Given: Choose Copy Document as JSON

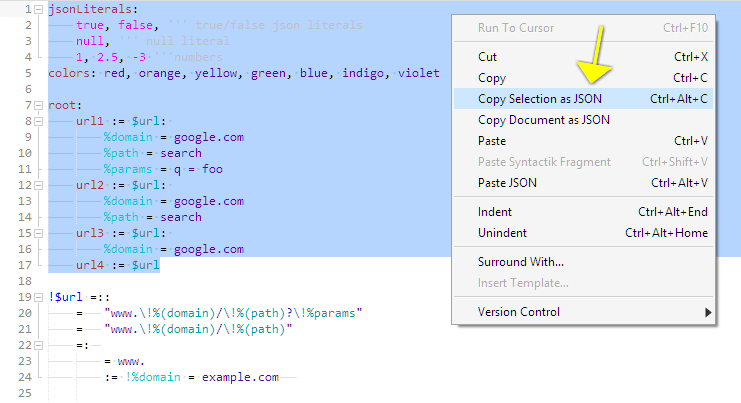Looking at the screenshot, I should [544, 120].
